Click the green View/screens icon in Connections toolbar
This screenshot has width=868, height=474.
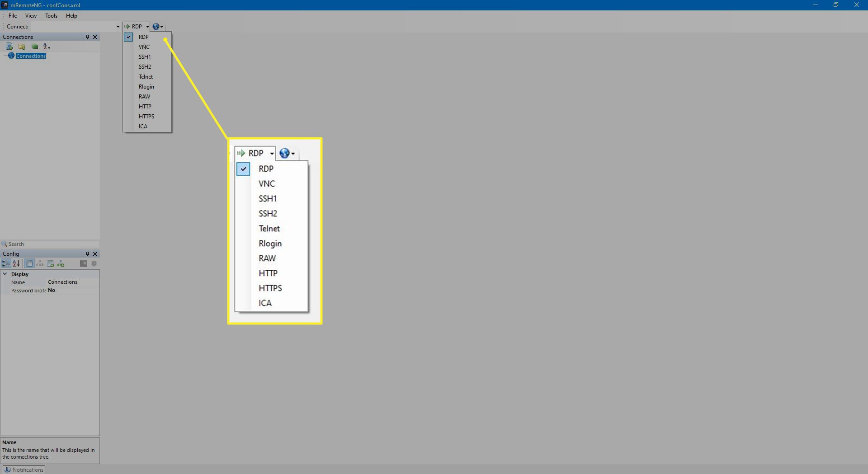click(x=34, y=46)
